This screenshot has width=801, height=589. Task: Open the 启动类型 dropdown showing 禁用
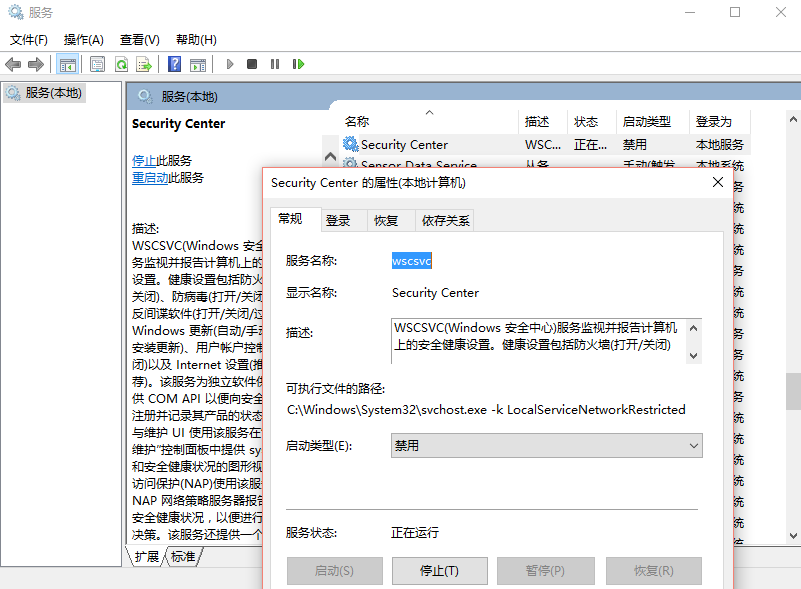coord(546,446)
